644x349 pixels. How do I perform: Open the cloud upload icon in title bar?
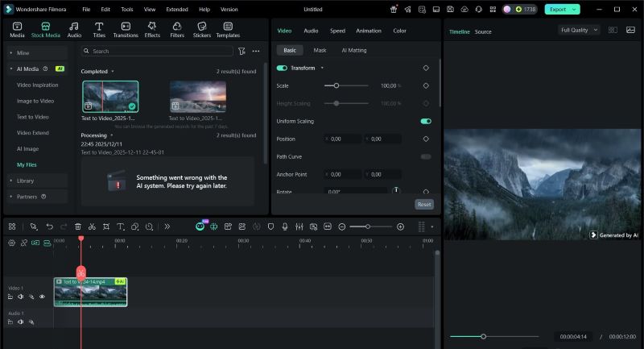(464, 9)
